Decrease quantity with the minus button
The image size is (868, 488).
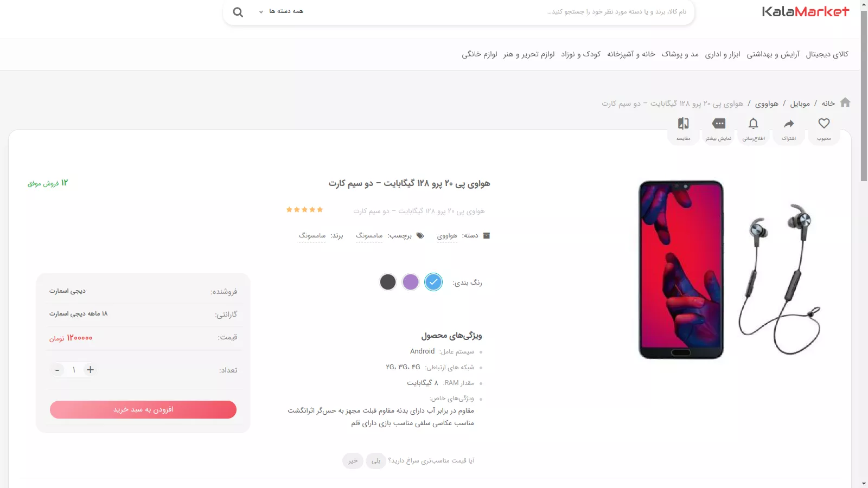pyautogui.click(x=57, y=370)
